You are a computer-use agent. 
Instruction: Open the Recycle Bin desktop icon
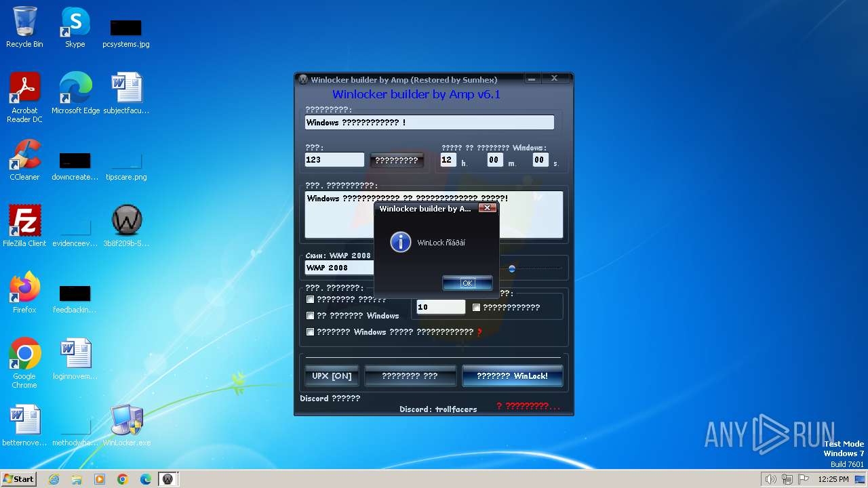pyautogui.click(x=24, y=27)
